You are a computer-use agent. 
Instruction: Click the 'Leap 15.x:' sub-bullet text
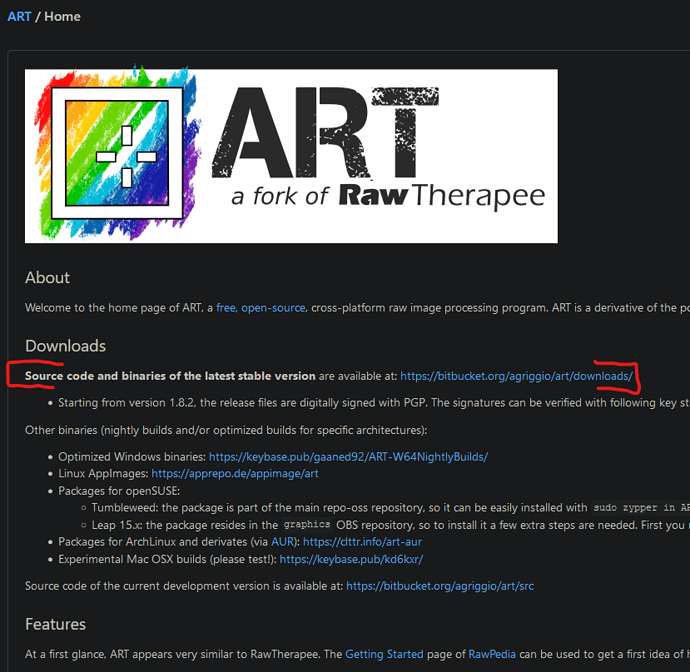[117, 525]
